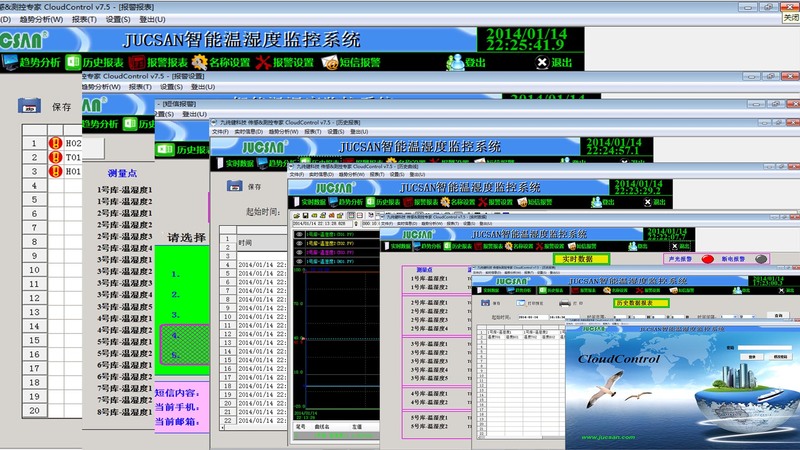The image size is (800, 450).
Task: Open 短信报警 in the 22:23:29 window toolbar
Action: pos(535,202)
